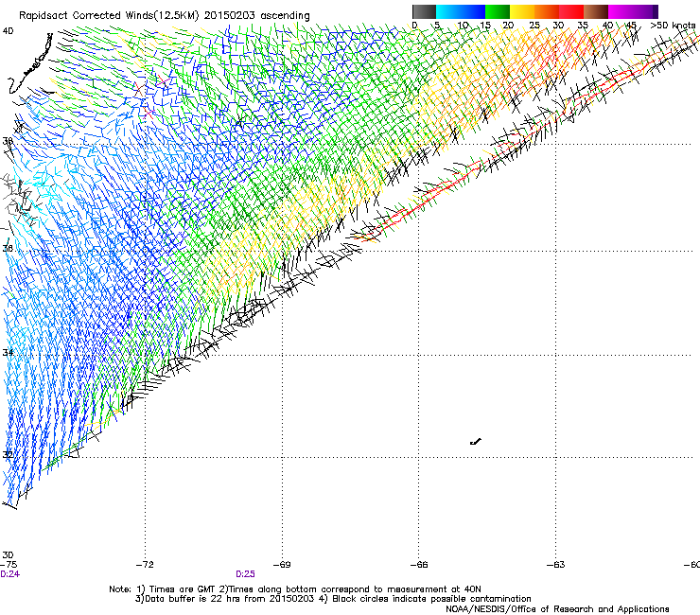Click the longitude label "-66"

419,564
